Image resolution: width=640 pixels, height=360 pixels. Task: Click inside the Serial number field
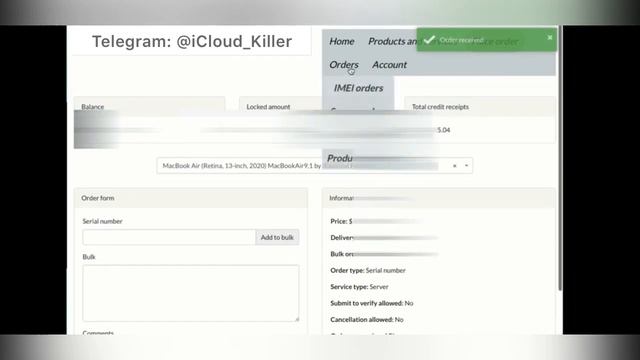(x=169, y=237)
